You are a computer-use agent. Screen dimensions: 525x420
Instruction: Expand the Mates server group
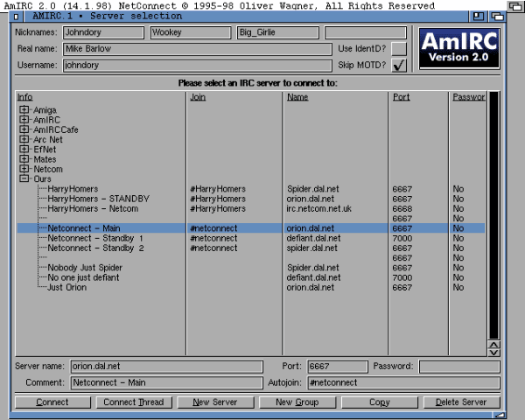[24, 158]
